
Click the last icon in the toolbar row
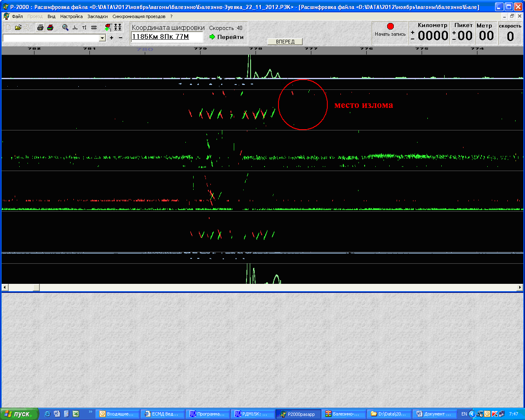click(x=118, y=27)
